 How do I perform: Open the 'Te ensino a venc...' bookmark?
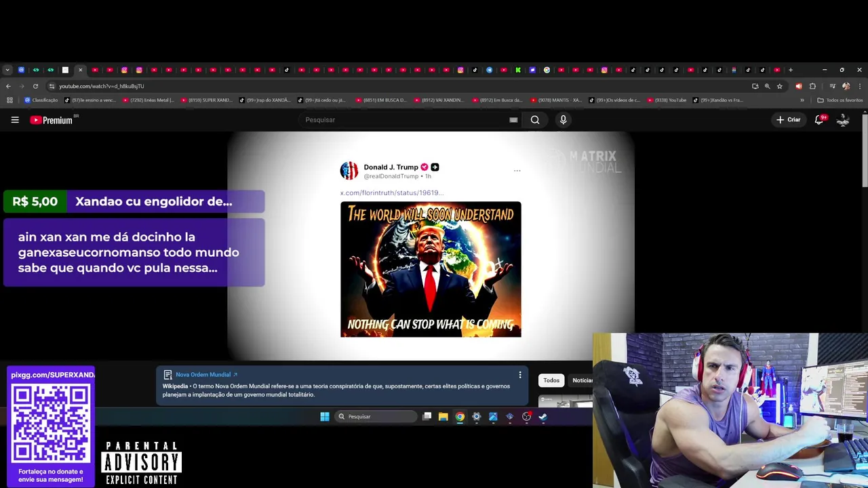pyautogui.click(x=90, y=100)
